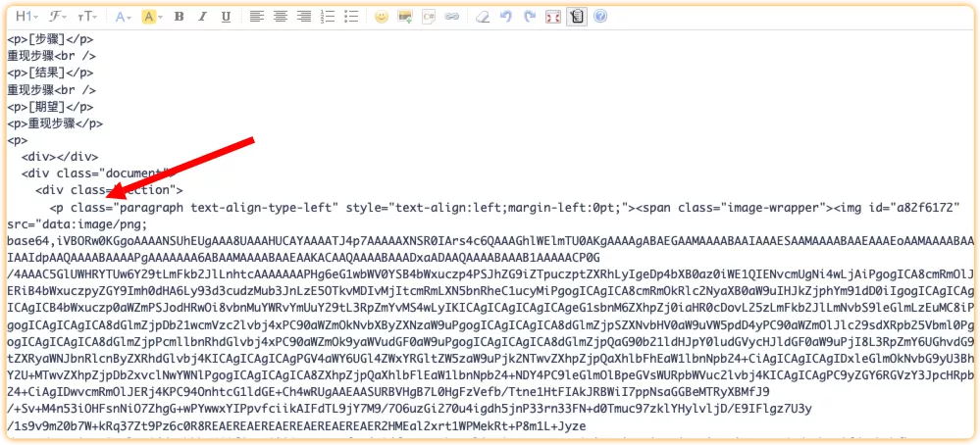Click the line starting 'base64,iVBORw0KGgo'
Viewport: 980px width, 445px height.
pos(490,241)
